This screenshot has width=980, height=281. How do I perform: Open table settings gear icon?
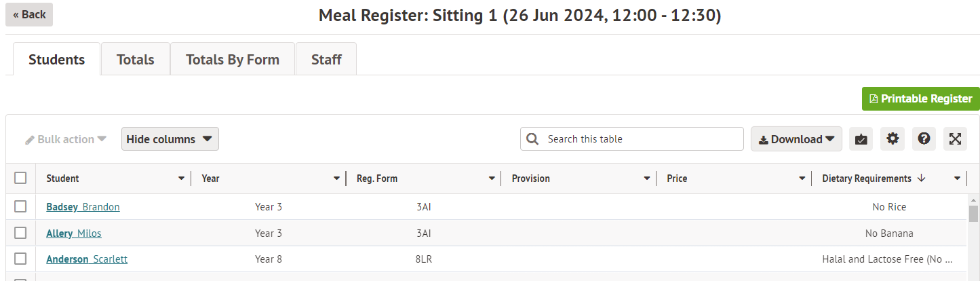pos(893,139)
